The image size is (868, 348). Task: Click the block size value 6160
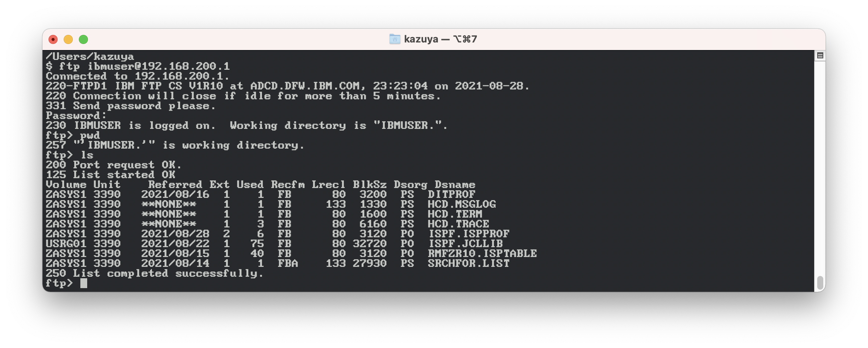(373, 224)
